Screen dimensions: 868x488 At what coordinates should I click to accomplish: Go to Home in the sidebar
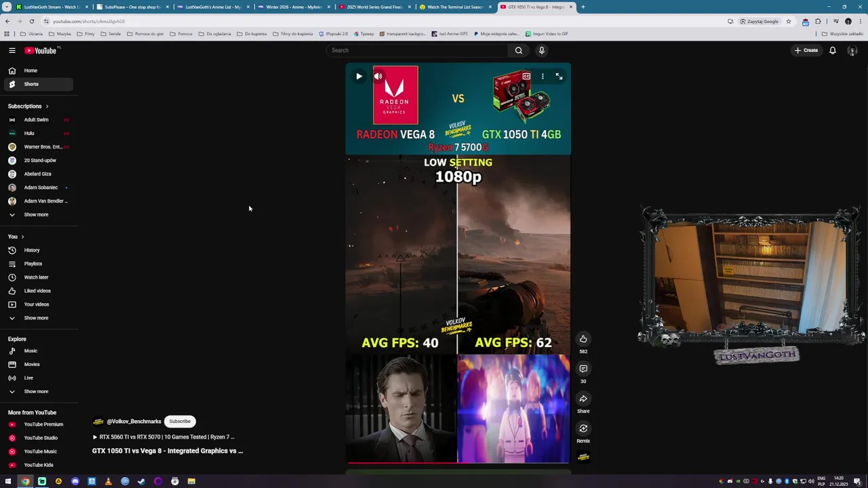click(x=39, y=70)
